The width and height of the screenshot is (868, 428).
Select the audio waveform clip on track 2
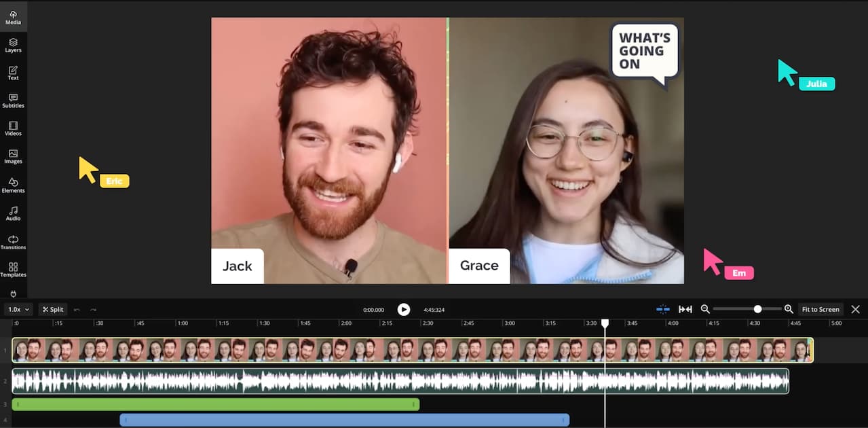tap(400, 380)
